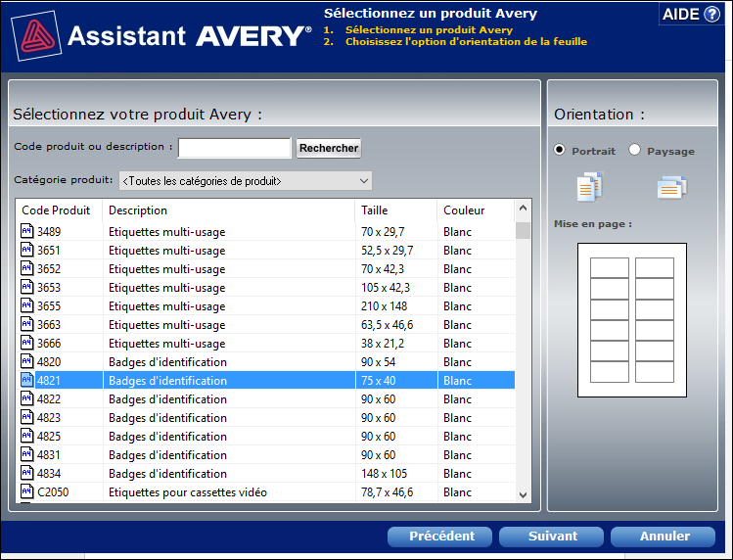The image size is (733, 560).
Task: Open the Catégorie produit dropdown
Action: point(246,181)
